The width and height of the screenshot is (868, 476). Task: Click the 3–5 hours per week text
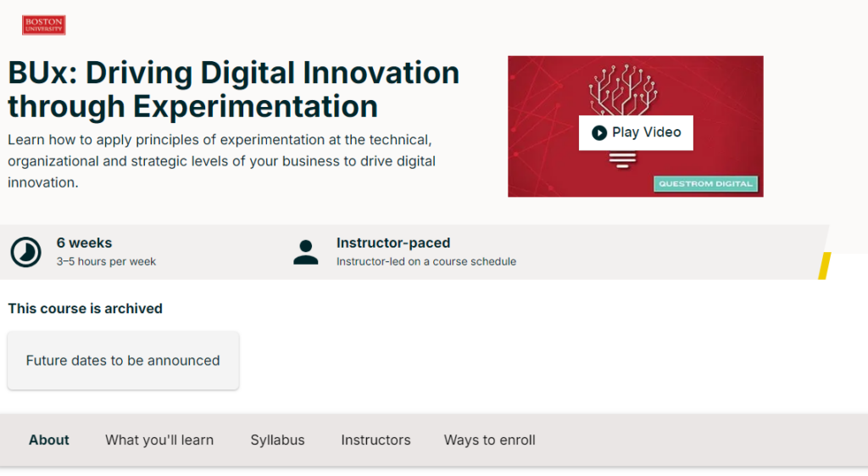point(106,261)
